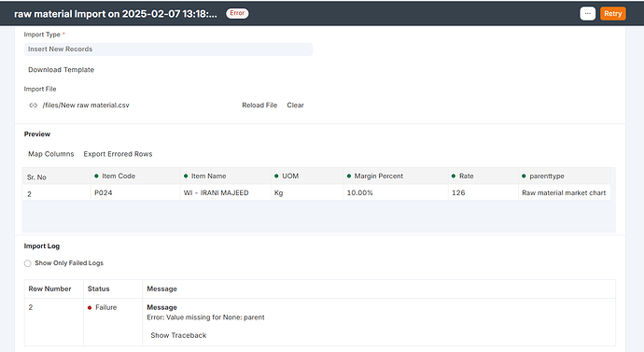Click the Import Log section heading
This screenshot has width=644, height=352.
tap(41, 246)
